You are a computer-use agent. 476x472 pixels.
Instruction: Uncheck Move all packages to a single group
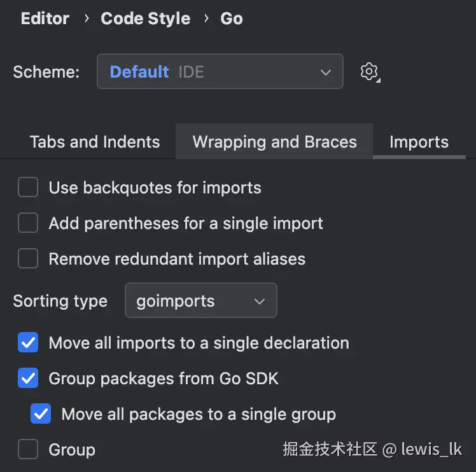41,414
